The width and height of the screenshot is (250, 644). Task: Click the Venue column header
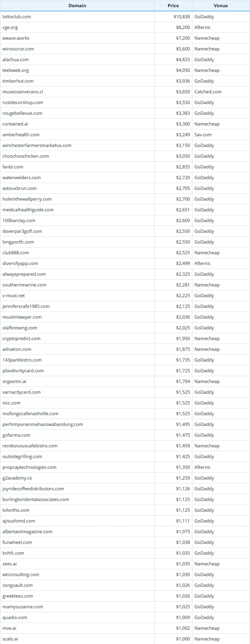[x=221, y=6]
